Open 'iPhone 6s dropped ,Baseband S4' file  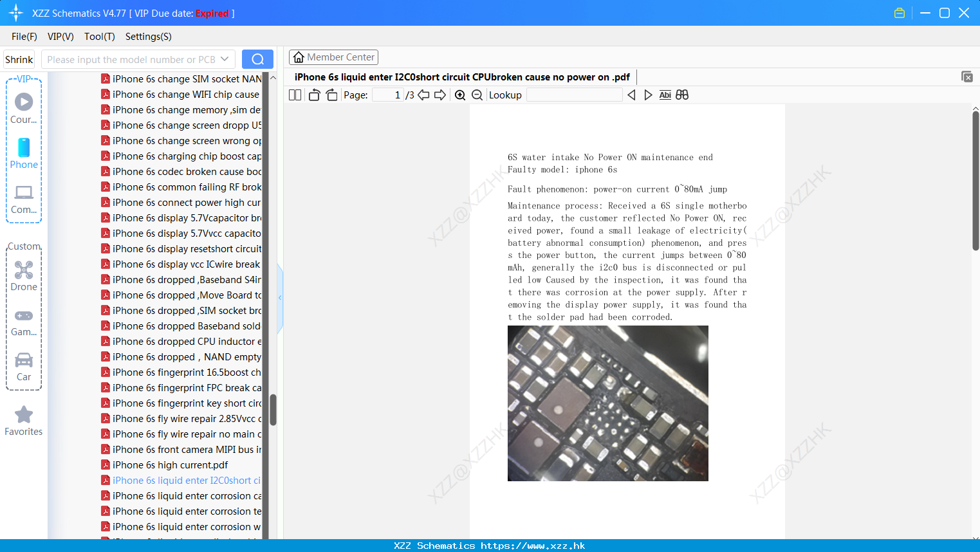(x=181, y=280)
